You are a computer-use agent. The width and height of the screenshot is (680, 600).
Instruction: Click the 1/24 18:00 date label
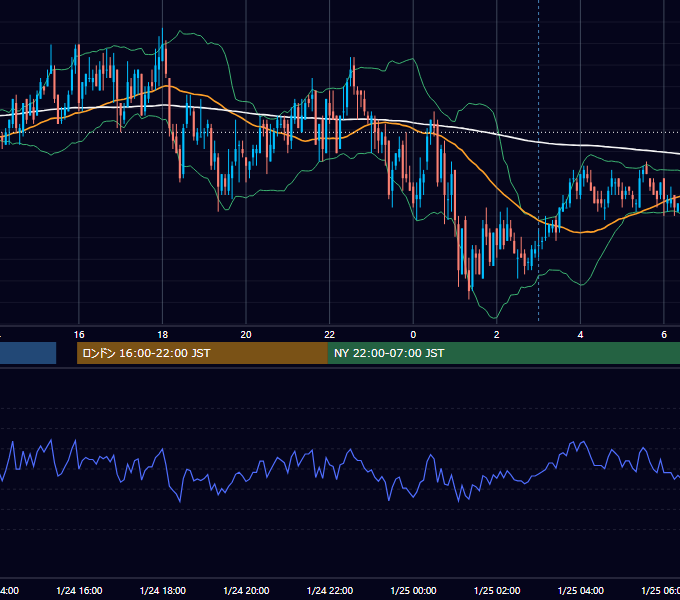coord(163,590)
